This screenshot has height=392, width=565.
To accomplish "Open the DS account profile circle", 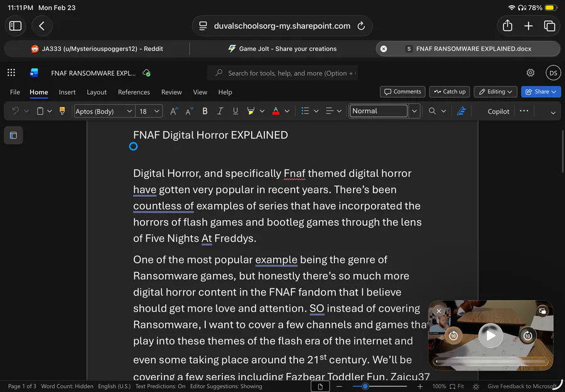I will [x=553, y=73].
